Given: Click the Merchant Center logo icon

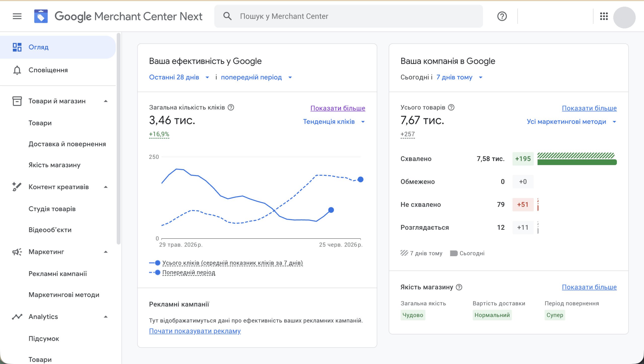Looking at the screenshot, I should click(41, 16).
